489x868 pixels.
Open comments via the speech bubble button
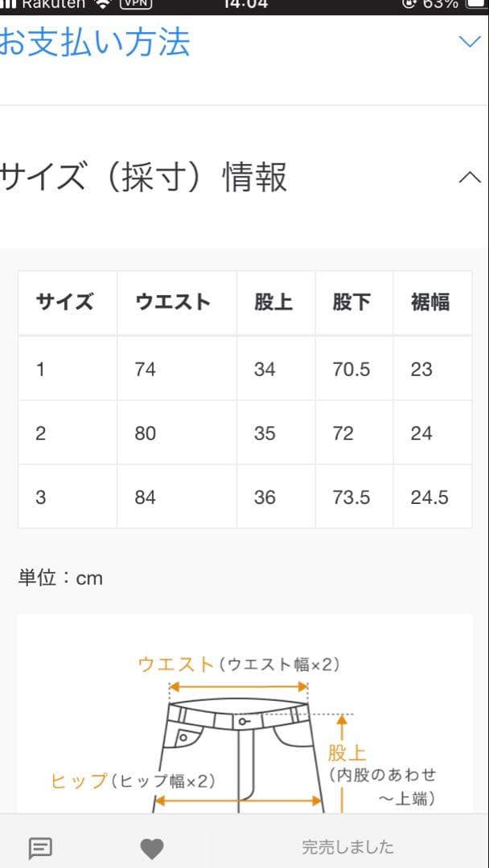[x=40, y=847]
